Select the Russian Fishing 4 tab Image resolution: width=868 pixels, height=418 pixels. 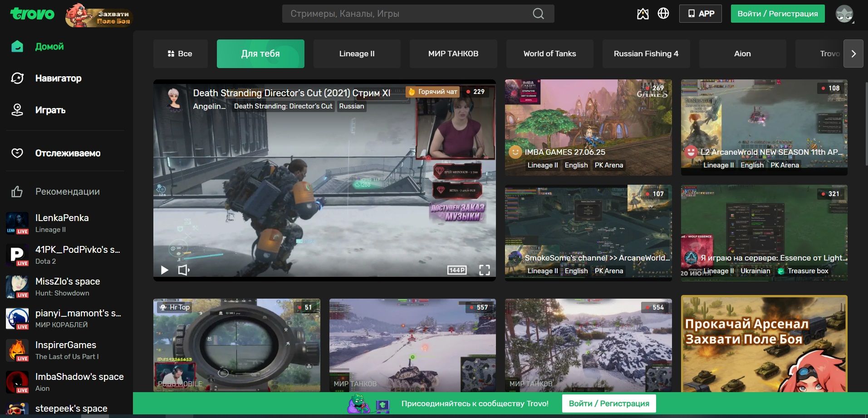(x=646, y=54)
